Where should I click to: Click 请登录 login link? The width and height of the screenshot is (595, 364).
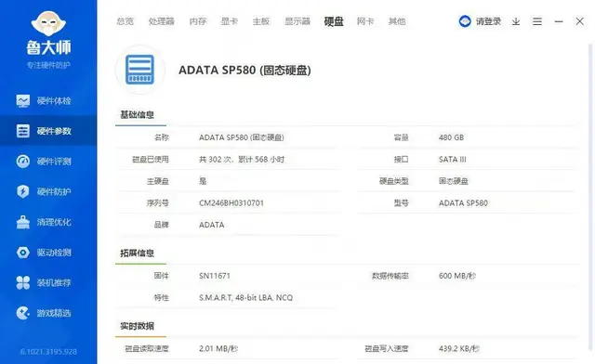[489, 21]
